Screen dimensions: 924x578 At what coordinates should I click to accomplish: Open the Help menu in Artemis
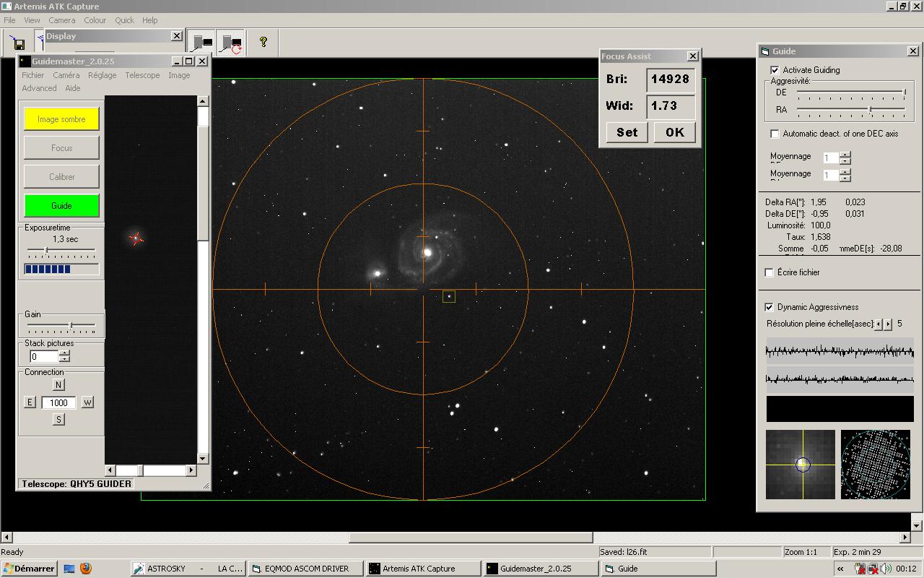[x=149, y=20]
